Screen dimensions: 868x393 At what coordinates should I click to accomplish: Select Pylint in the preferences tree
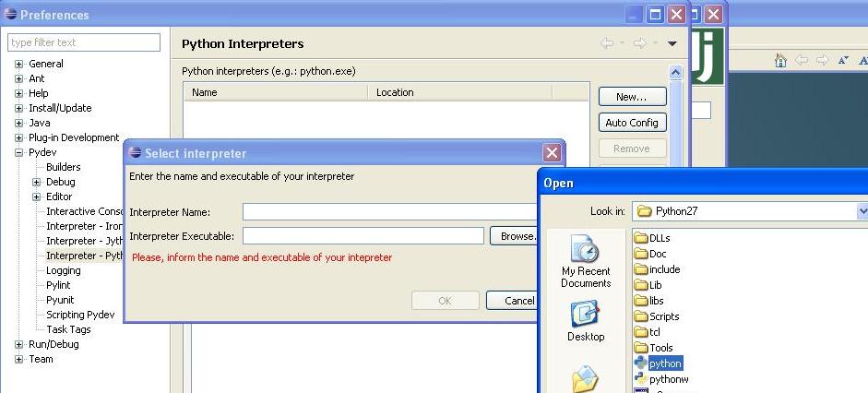pyautogui.click(x=58, y=285)
